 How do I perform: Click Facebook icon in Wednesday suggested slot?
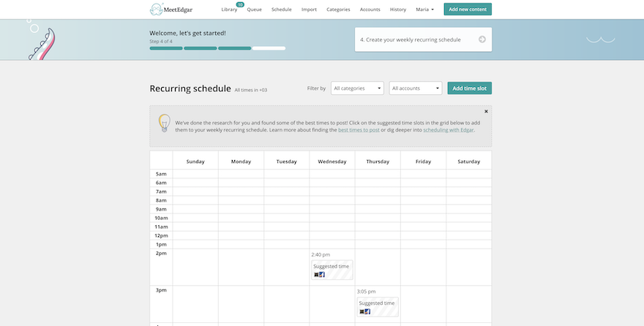tap(322, 275)
